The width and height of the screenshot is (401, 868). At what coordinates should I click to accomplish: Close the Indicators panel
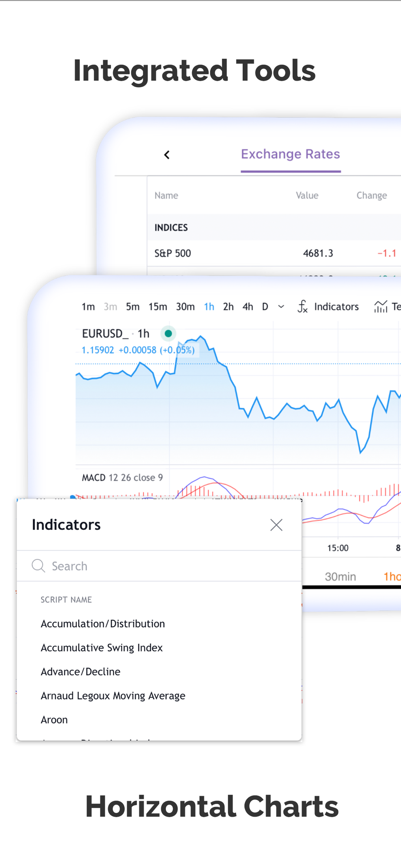click(x=276, y=525)
